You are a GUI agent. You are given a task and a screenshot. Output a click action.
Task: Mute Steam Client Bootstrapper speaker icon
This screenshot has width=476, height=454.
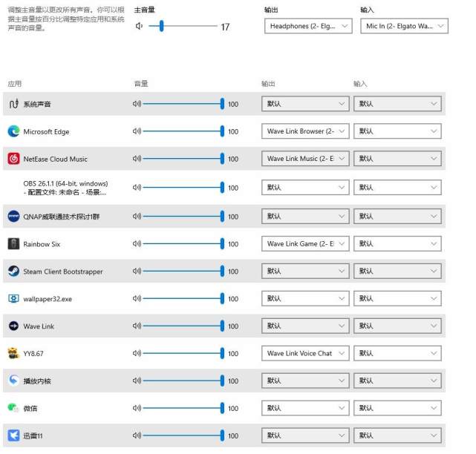pyautogui.click(x=137, y=271)
